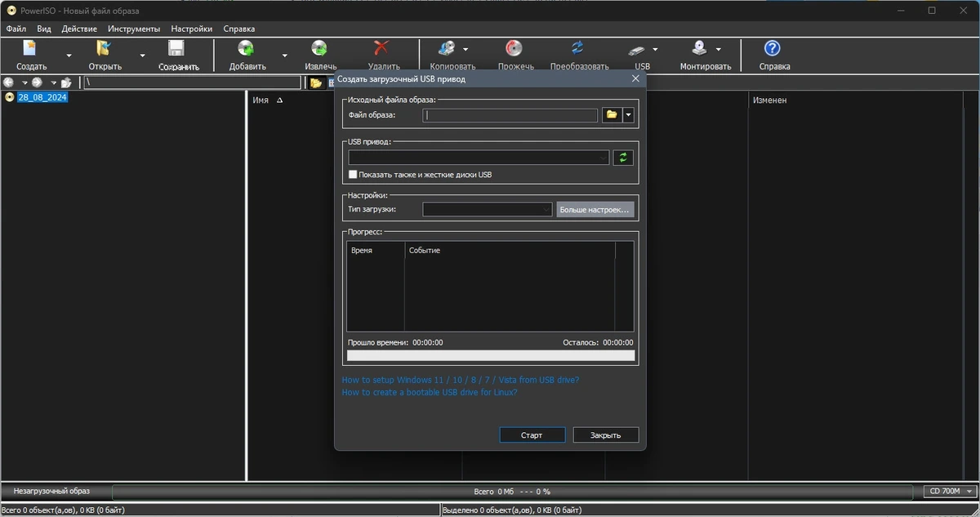Click the Создать (Create) toolbar icon
The width and height of the screenshot is (980, 517).
tap(31, 49)
